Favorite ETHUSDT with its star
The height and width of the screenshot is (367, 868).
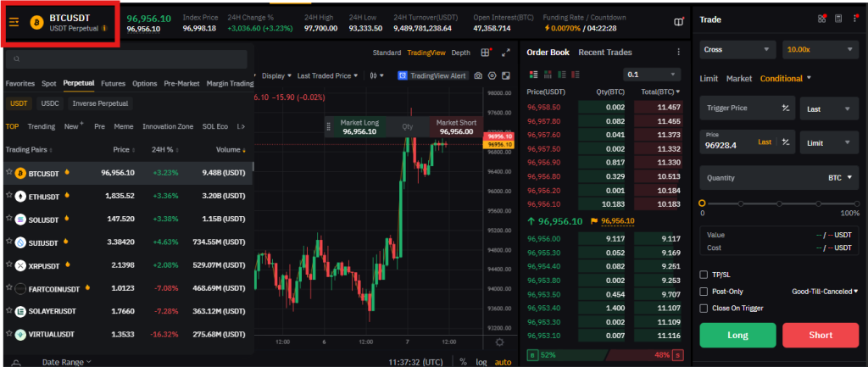(x=8, y=196)
